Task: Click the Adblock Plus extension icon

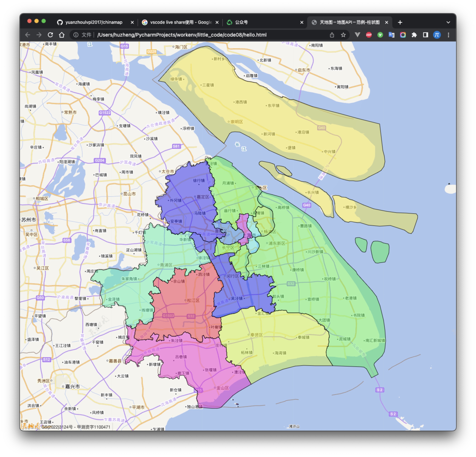Action: (x=369, y=35)
